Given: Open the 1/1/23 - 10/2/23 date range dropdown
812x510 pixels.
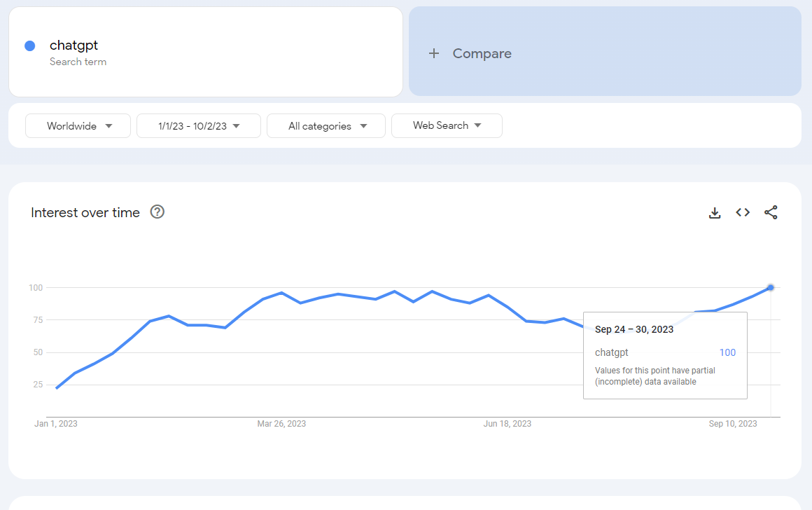Looking at the screenshot, I should click(198, 126).
